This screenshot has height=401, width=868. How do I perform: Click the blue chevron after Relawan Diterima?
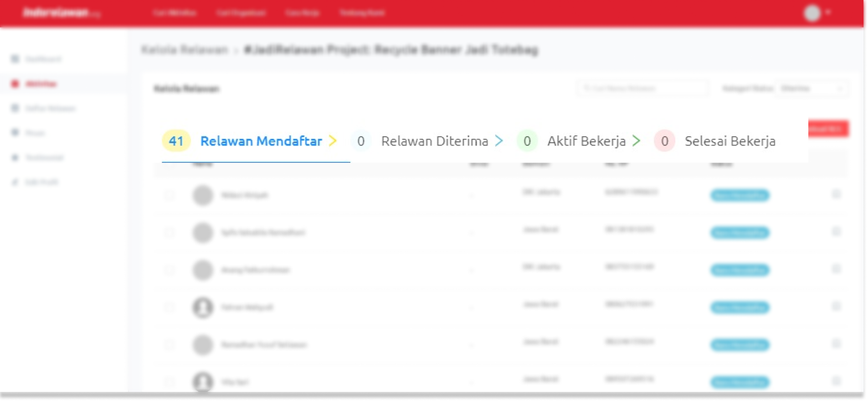[x=499, y=141]
